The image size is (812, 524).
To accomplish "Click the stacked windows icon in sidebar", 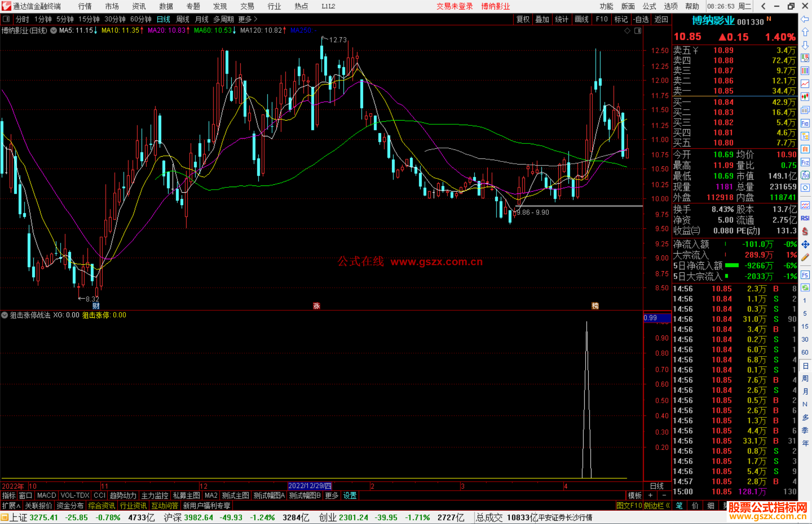I will (x=805, y=110).
